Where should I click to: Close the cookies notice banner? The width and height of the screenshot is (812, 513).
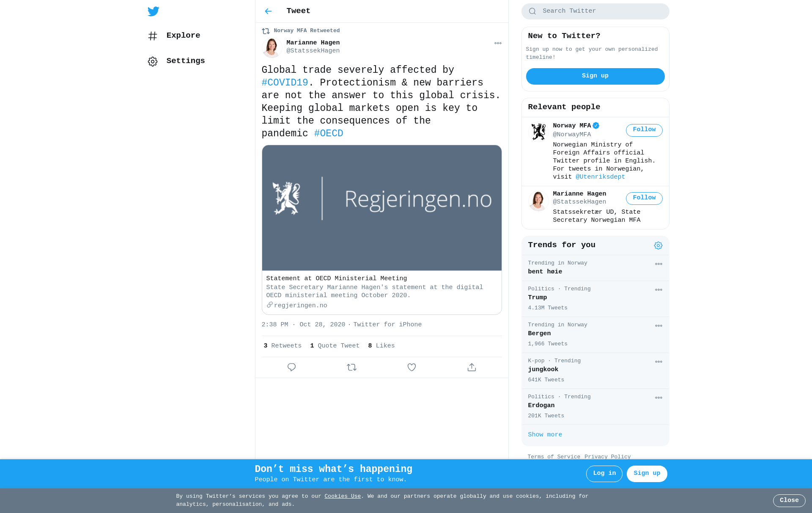tap(789, 501)
